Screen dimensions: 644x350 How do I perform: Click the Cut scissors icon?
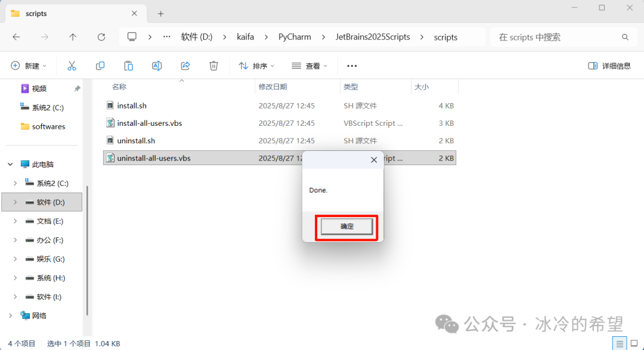72,66
